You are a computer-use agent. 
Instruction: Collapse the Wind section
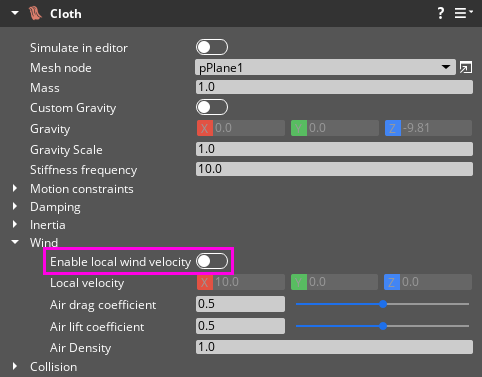coord(15,242)
